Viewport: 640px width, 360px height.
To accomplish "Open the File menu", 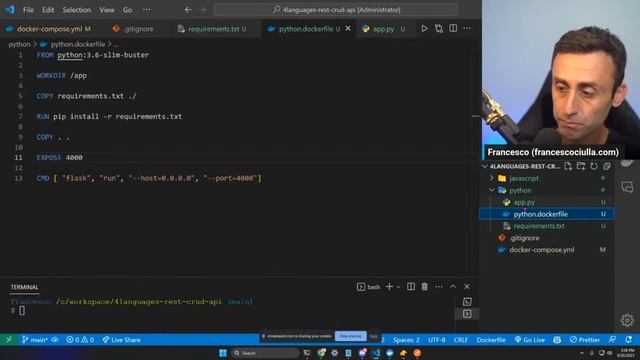I will (x=28, y=10).
